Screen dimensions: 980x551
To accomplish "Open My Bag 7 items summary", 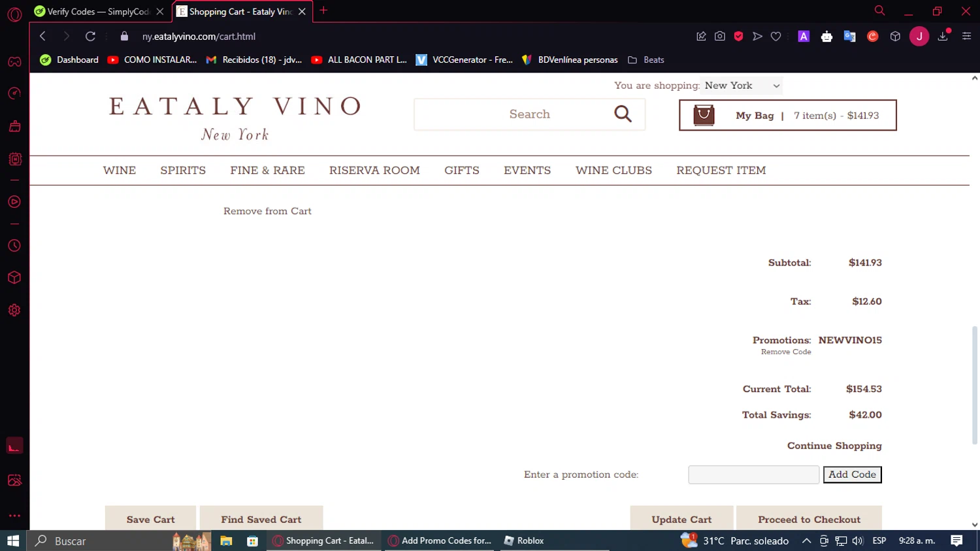I will click(787, 115).
